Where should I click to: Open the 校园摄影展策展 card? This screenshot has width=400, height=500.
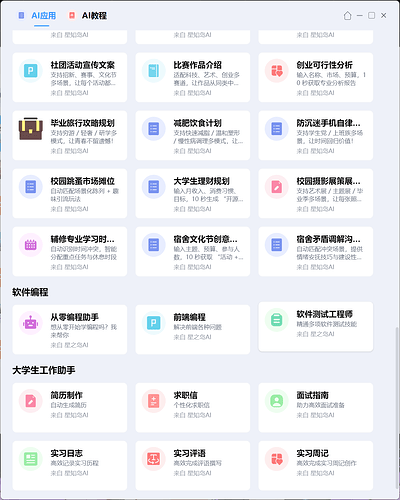[316, 193]
